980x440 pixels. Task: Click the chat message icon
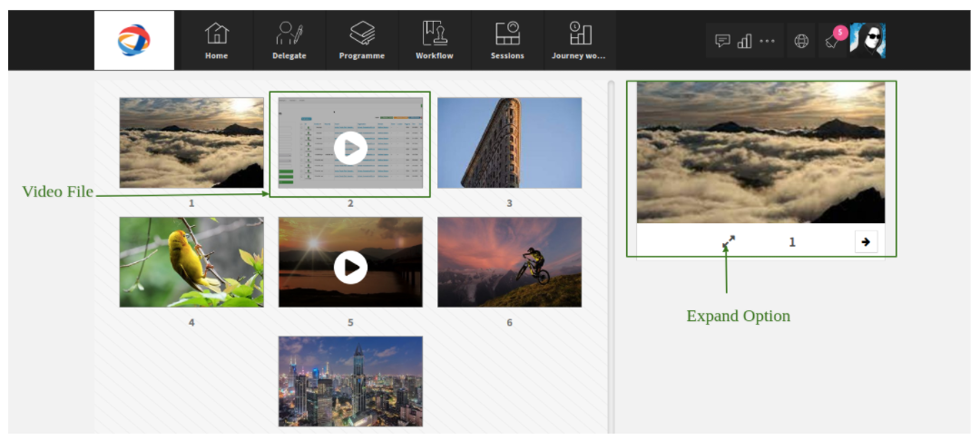(722, 41)
